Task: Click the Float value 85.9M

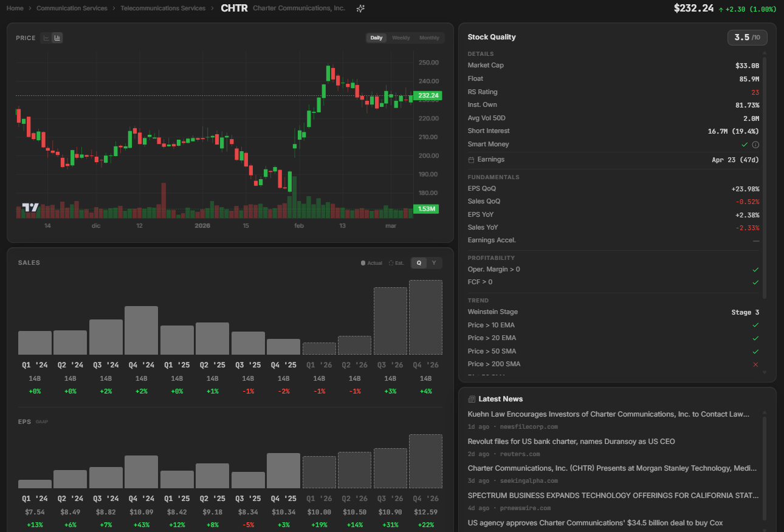Action: [x=749, y=79]
